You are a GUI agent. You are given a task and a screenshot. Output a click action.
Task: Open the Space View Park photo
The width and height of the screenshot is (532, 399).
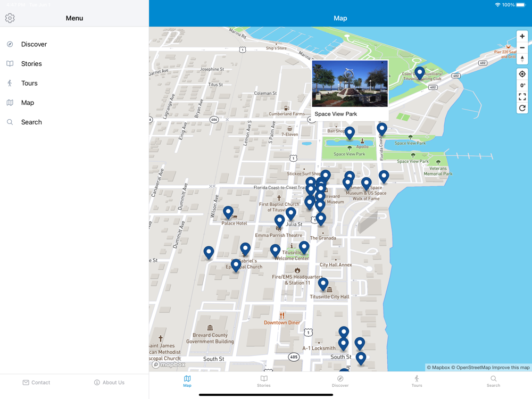click(350, 84)
